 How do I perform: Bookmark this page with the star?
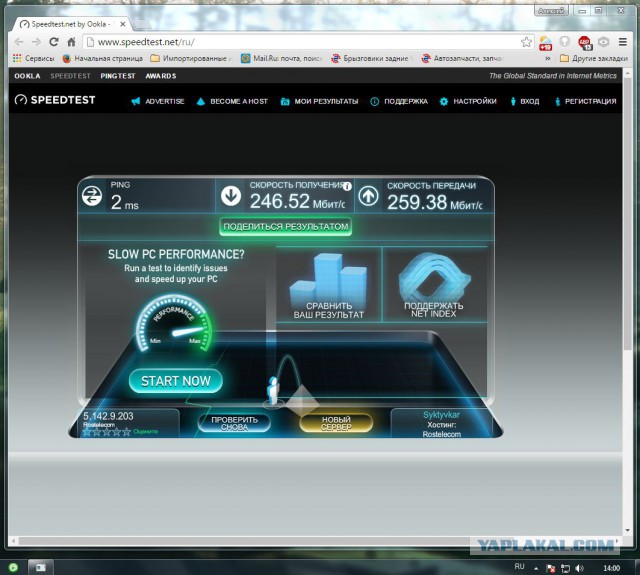coord(526,42)
